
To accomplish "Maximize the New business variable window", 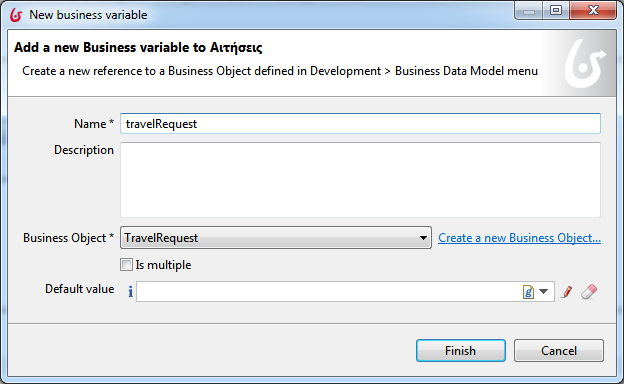I will coord(556,10).
